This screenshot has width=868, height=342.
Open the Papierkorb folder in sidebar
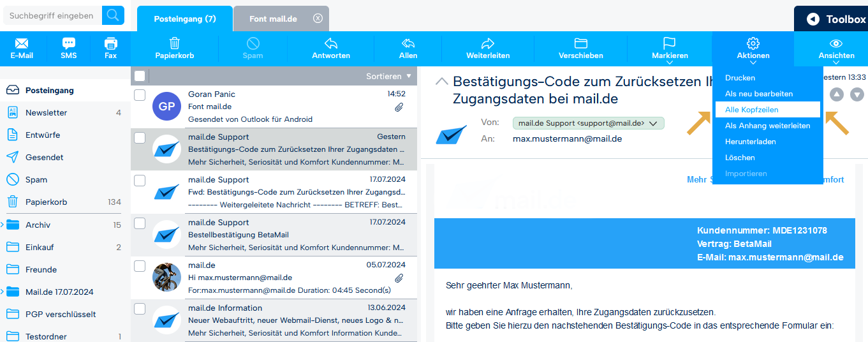coord(64,202)
